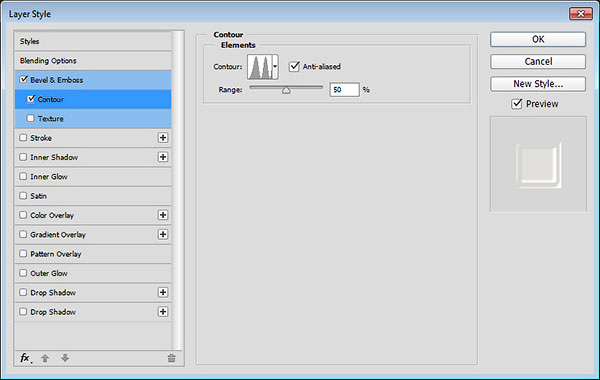The height and width of the screenshot is (380, 600).
Task: Move effect up with the arrow icon
Action: tap(45, 358)
